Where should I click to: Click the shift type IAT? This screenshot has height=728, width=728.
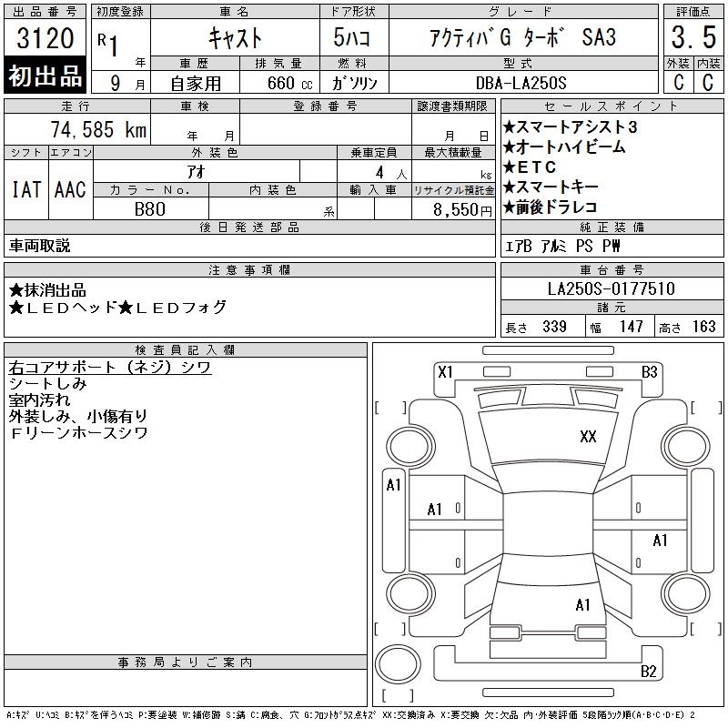(26, 189)
